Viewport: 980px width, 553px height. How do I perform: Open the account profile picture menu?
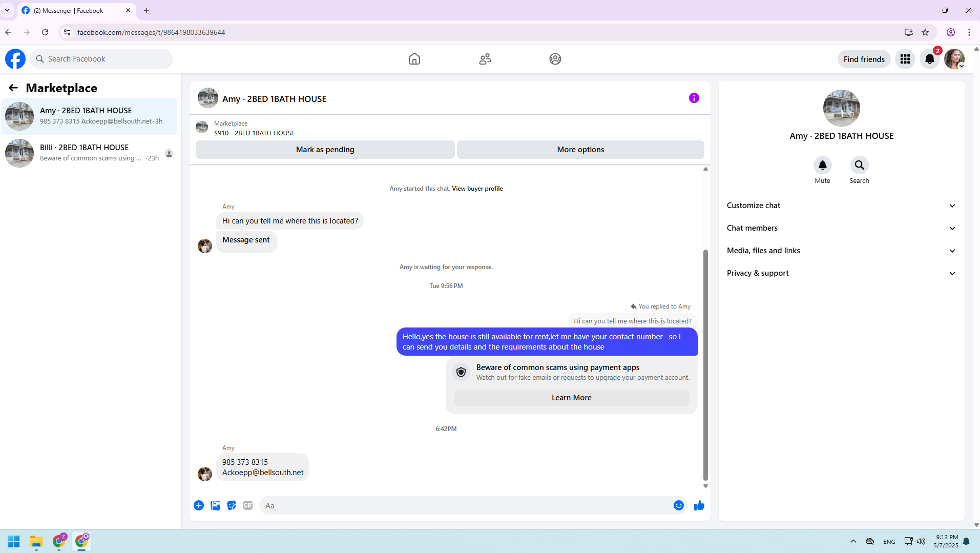[954, 59]
